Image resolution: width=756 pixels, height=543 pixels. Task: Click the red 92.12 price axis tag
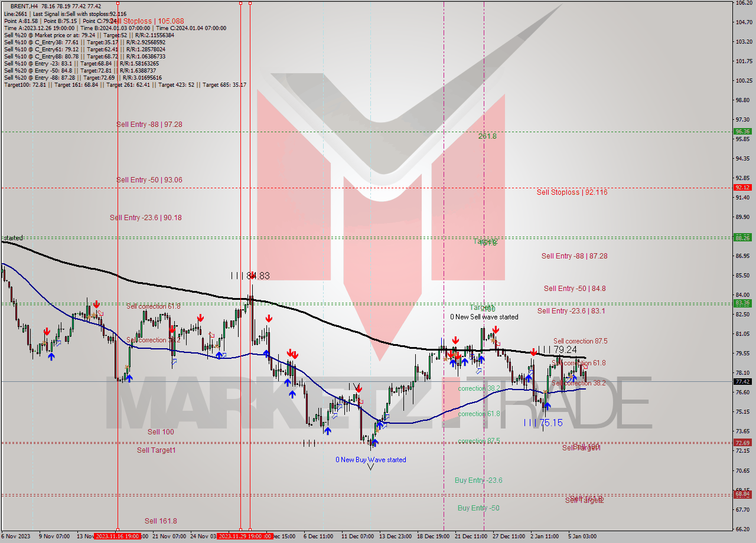(742, 188)
